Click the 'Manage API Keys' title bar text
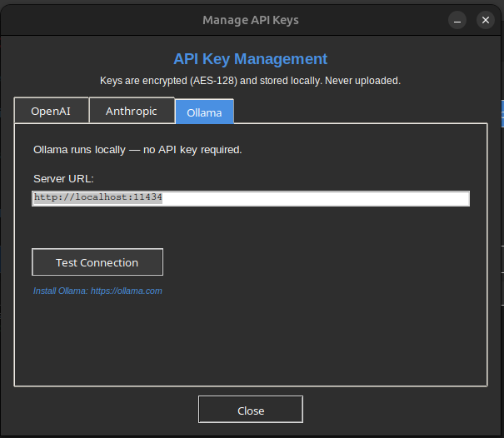The width and height of the screenshot is (504, 438). pyautogui.click(x=251, y=20)
